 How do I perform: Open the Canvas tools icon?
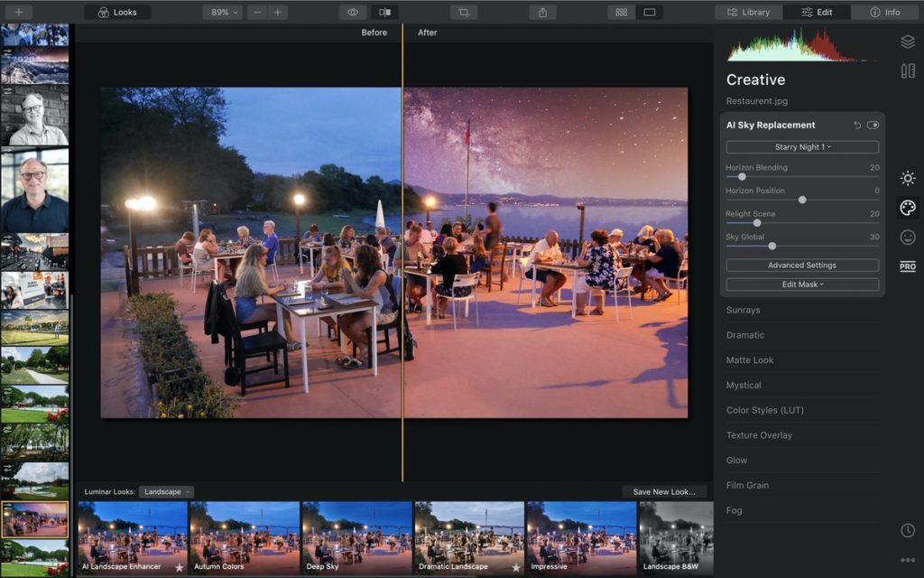point(908,71)
